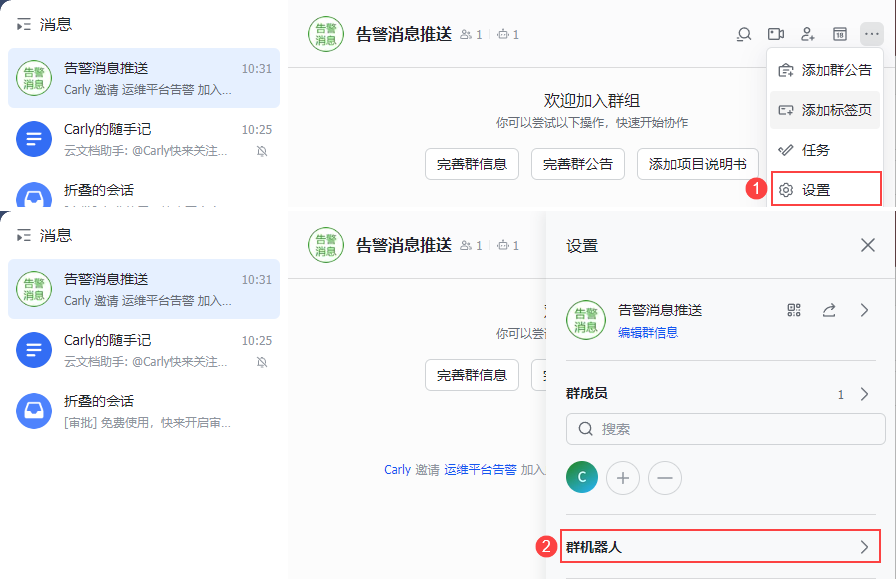Click the 编辑群信息 link
This screenshot has width=896, height=579.
tap(648, 333)
